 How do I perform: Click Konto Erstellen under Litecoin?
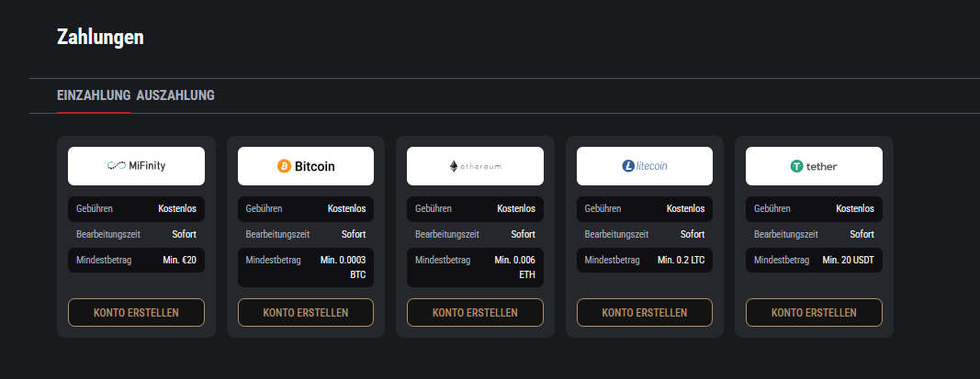645,312
